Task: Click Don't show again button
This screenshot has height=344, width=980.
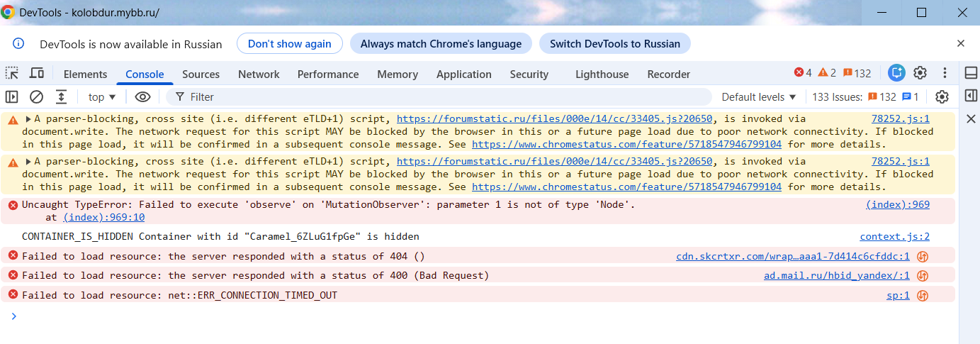Action: pyautogui.click(x=290, y=43)
